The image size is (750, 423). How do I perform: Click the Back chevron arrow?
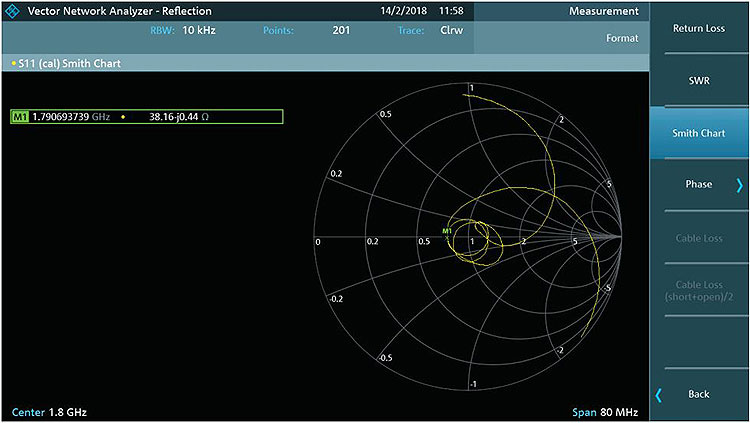659,394
